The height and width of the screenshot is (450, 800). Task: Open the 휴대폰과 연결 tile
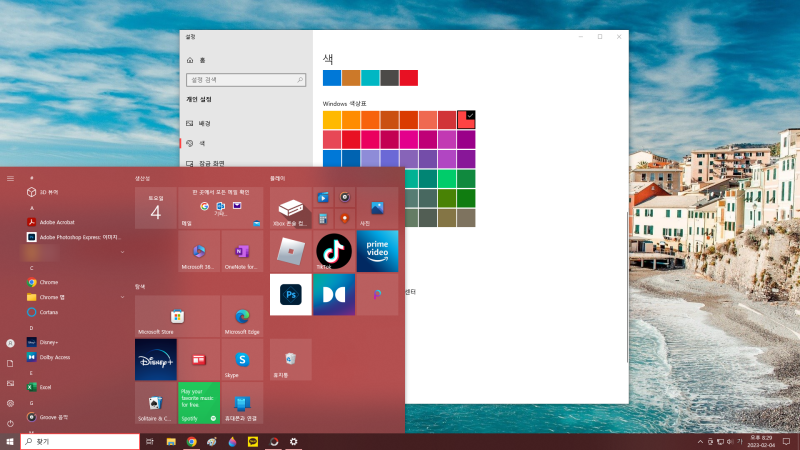tap(242, 403)
